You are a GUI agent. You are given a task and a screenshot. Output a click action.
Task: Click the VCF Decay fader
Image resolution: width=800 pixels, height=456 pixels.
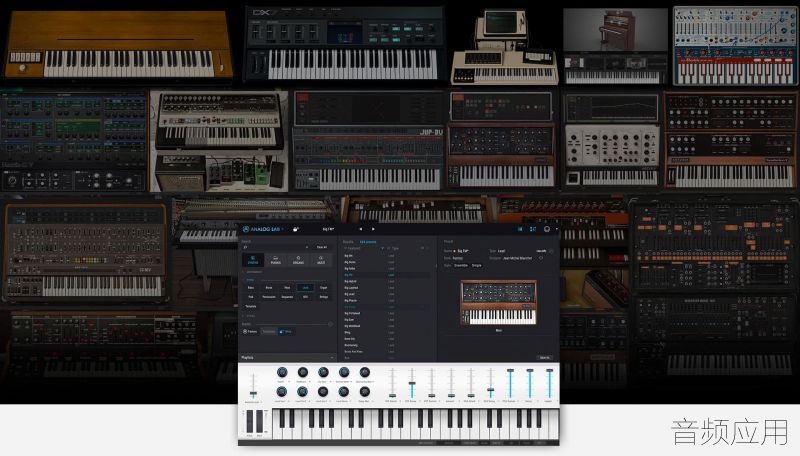(412, 383)
